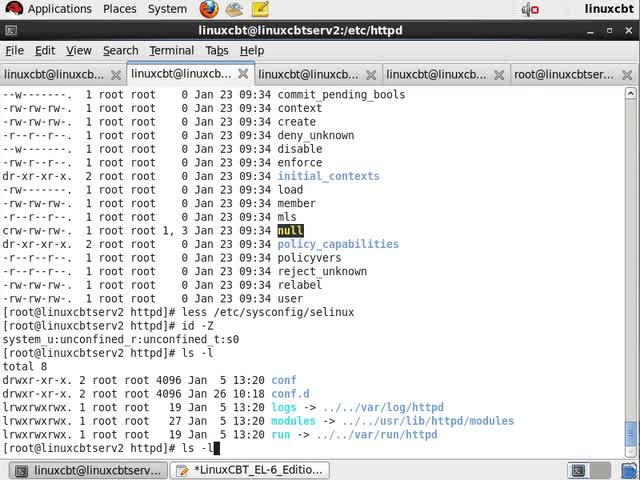This screenshot has width=640, height=480.
Task: Click the workspace switcher first desktop
Action: pos(578,471)
